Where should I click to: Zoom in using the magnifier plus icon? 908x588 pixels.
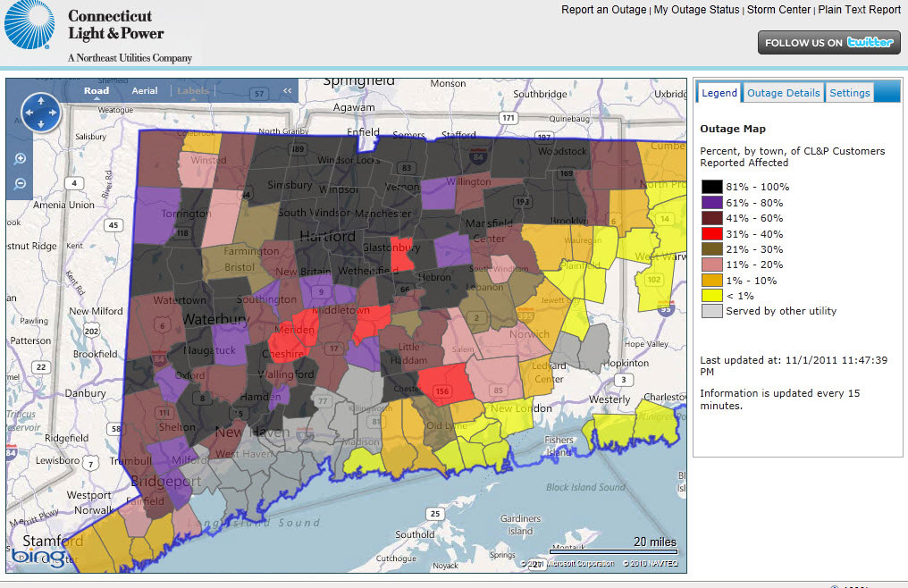coord(20,159)
